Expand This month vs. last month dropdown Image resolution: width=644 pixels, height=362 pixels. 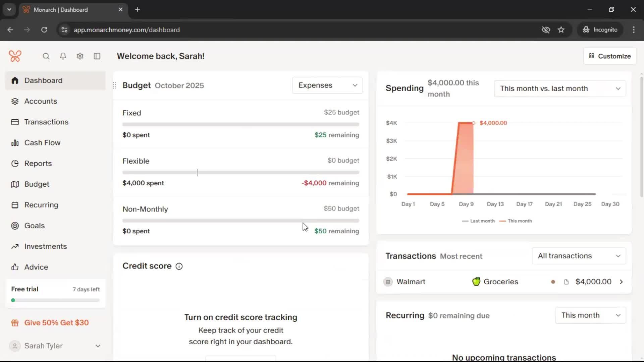coord(559,88)
